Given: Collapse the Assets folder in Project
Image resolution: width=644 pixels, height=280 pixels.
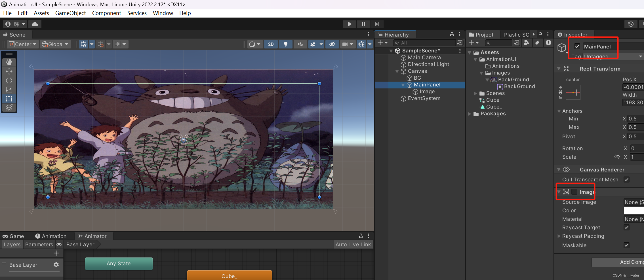Looking at the screenshot, I should tap(470, 53).
